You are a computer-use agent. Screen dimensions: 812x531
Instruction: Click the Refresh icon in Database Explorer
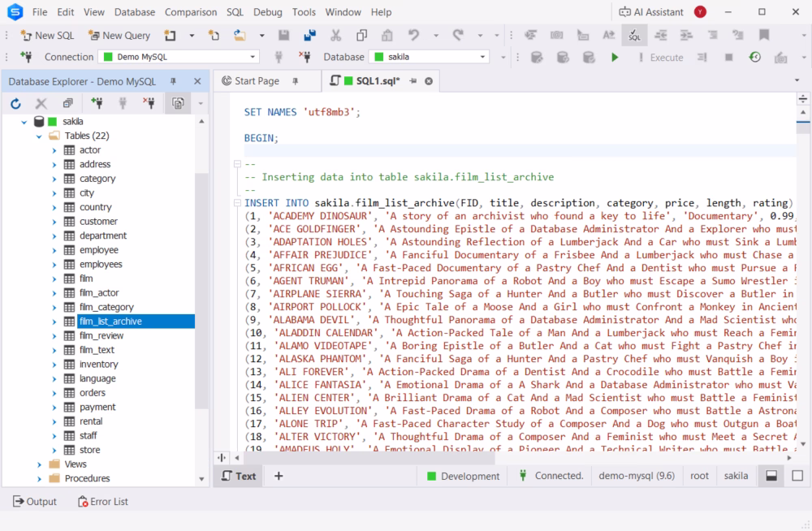click(x=15, y=104)
